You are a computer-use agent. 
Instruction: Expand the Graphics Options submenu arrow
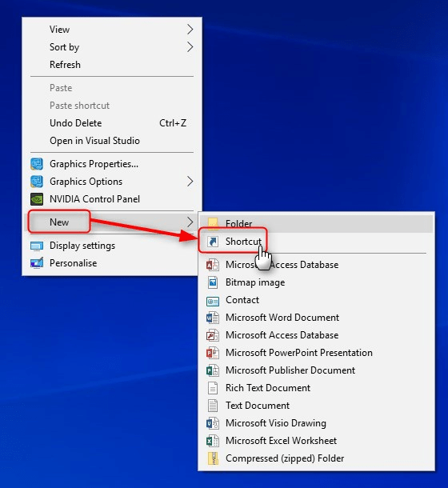190,182
